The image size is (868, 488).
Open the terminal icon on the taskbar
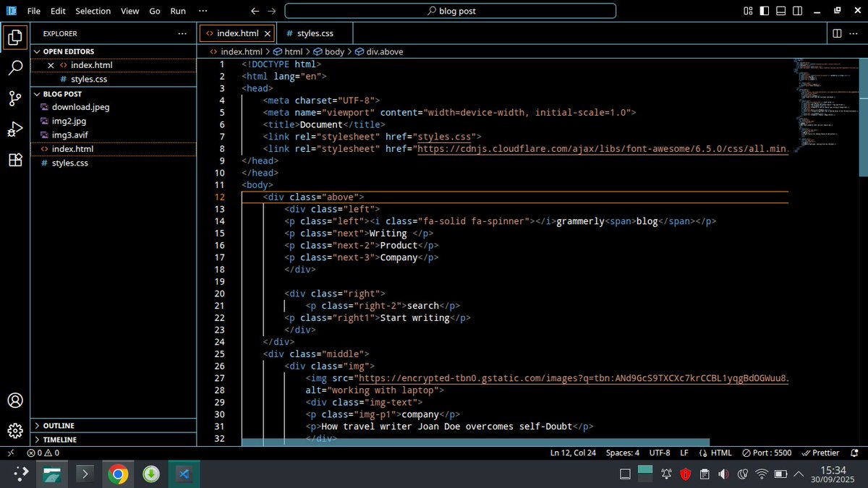[85, 474]
